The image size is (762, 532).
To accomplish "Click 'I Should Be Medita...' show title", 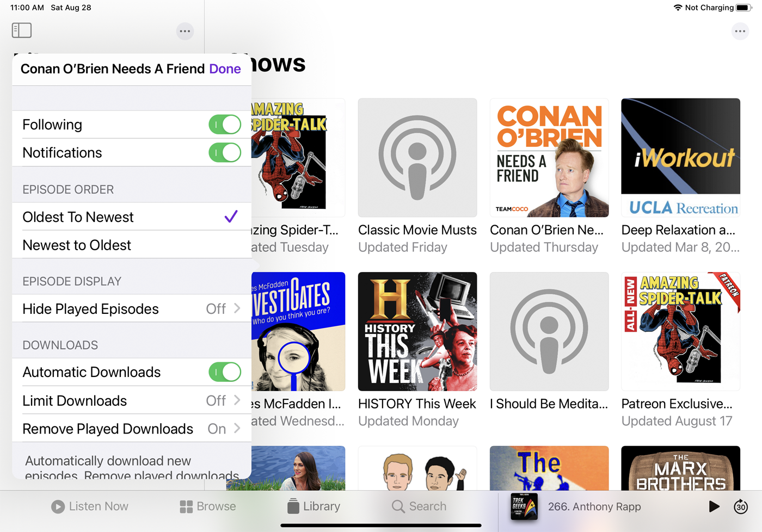I will tap(549, 404).
